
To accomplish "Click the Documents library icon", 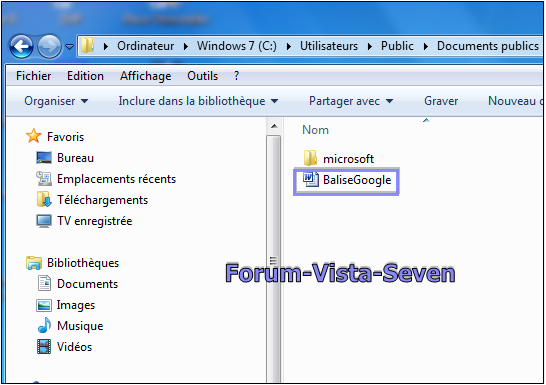I will click(44, 283).
